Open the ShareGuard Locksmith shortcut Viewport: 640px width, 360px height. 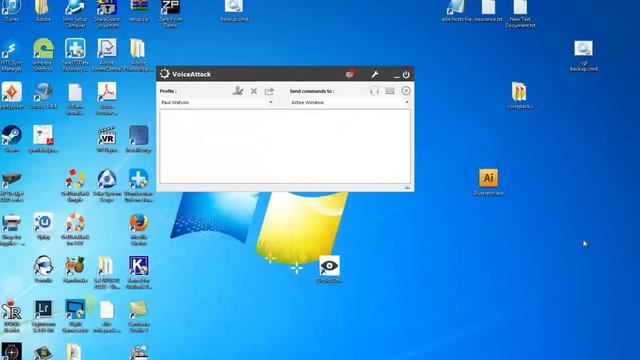click(x=107, y=13)
